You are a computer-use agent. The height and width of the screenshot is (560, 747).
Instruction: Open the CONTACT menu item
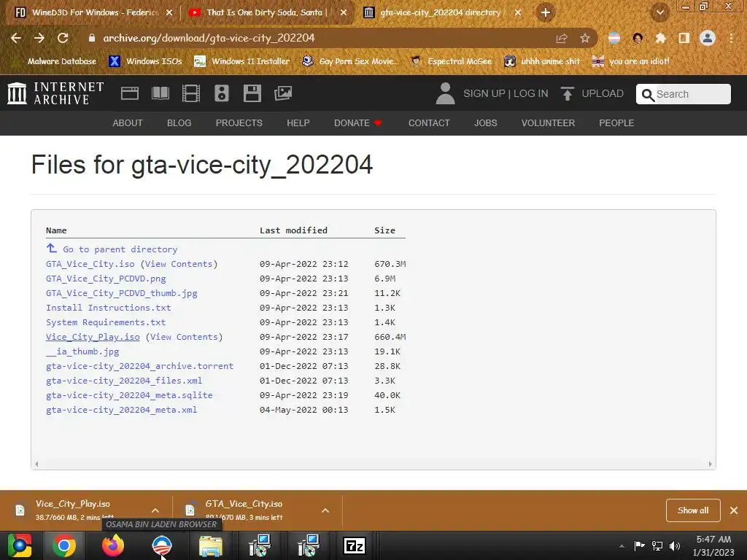click(429, 122)
